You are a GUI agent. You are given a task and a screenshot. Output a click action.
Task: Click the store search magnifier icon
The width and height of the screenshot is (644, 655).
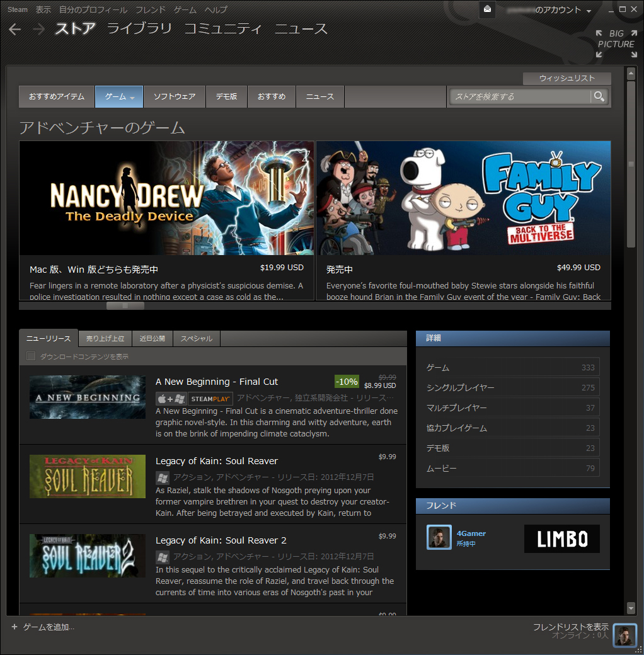(x=599, y=96)
